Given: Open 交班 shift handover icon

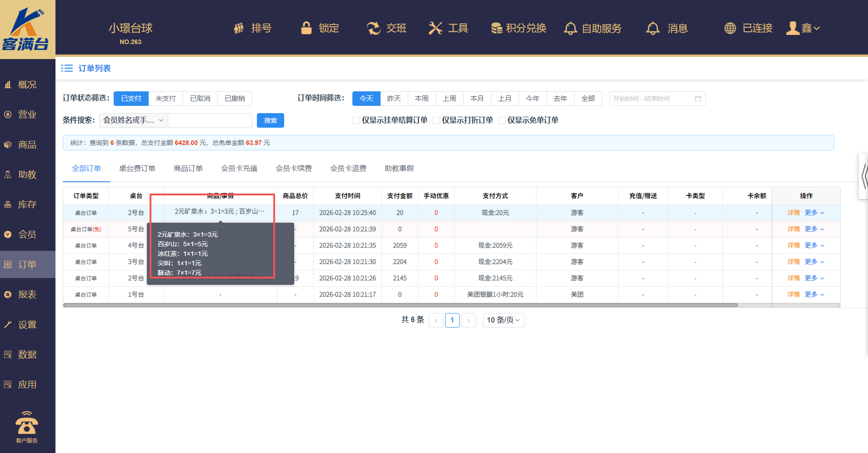Looking at the screenshot, I should (373, 28).
